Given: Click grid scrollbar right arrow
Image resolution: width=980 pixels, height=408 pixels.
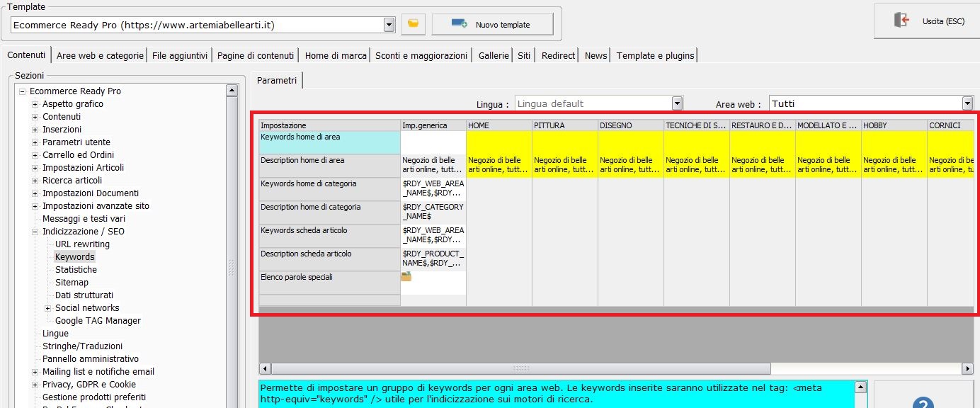Looking at the screenshot, I should click(968, 369).
